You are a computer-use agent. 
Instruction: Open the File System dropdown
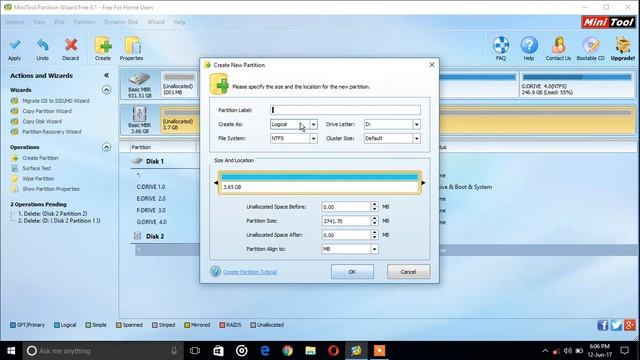pos(313,139)
